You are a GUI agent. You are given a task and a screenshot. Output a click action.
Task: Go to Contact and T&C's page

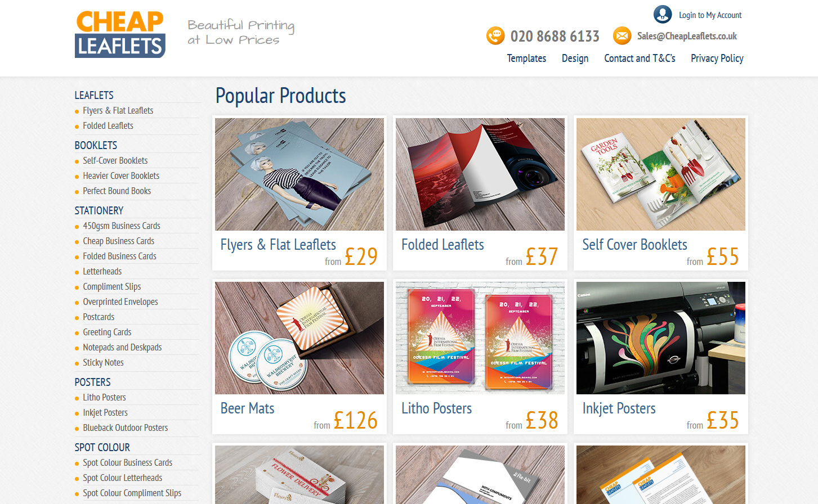point(640,58)
